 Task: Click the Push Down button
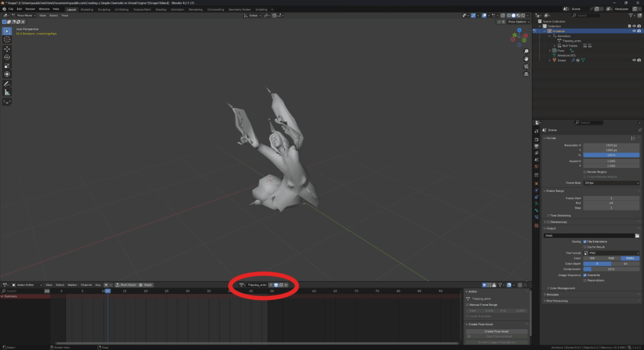[x=126, y=285]
